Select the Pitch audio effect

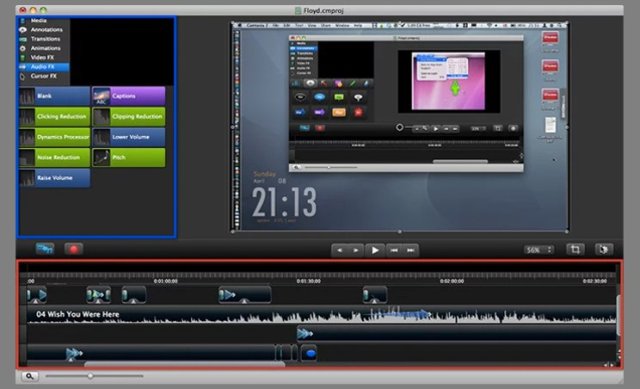click(x=129, y=157)
